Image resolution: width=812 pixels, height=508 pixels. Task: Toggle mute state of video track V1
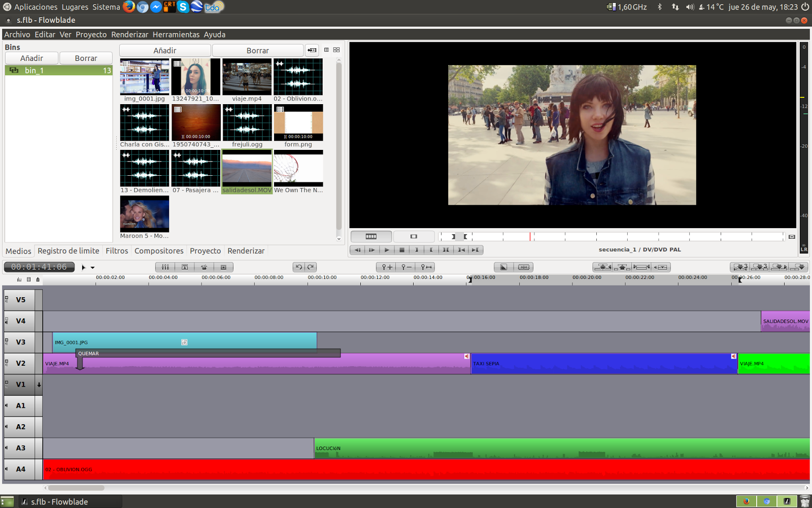(7, 384)
